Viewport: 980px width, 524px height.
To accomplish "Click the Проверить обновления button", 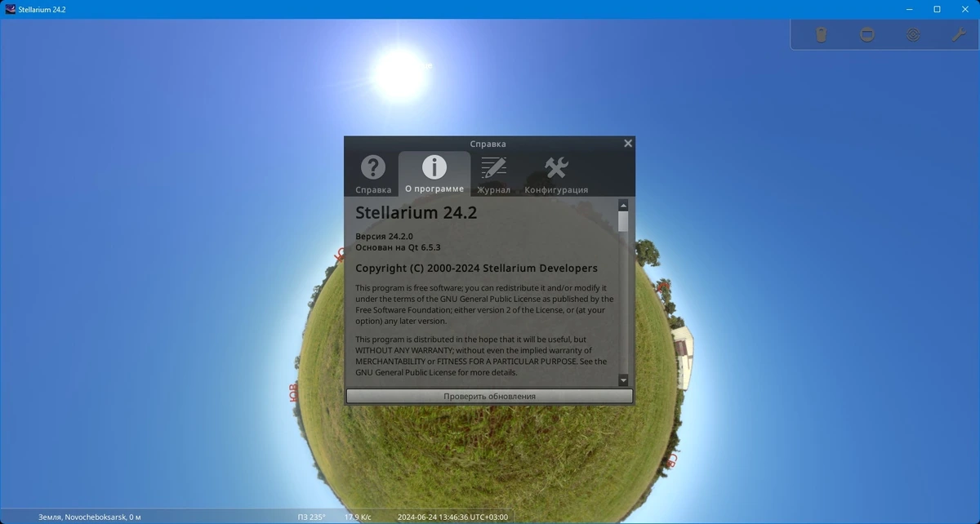I will (489, 396).
